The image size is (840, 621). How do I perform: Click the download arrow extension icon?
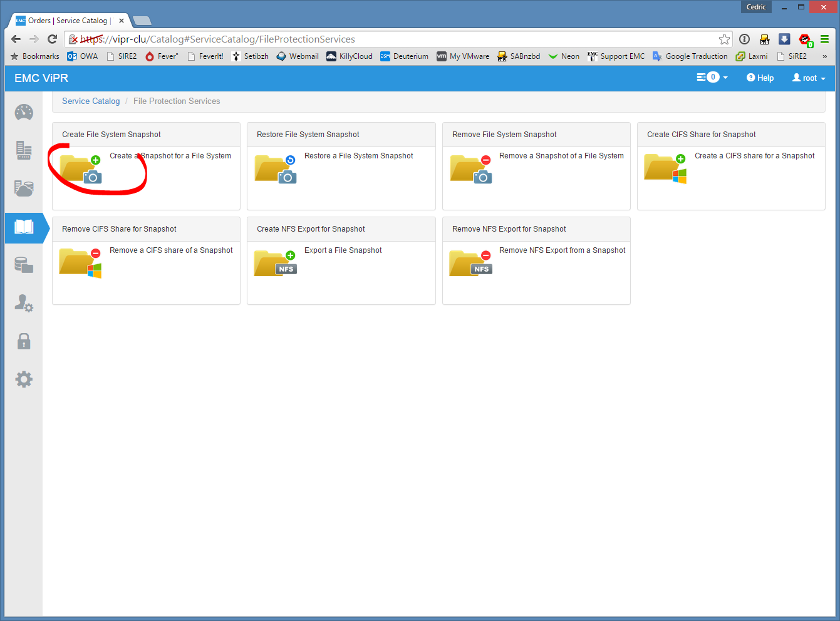click(x=784, y=39)
